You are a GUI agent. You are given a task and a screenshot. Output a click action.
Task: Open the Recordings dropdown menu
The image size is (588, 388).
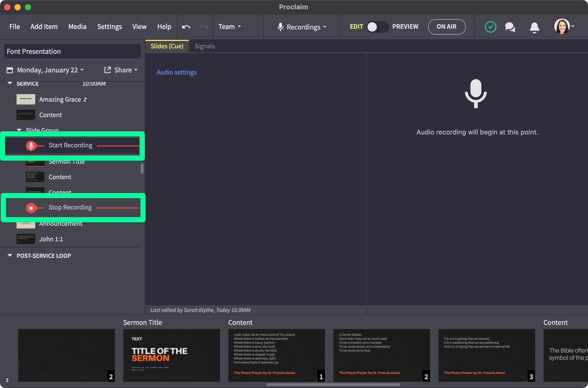pyautogui.click(x=302, y=27)
